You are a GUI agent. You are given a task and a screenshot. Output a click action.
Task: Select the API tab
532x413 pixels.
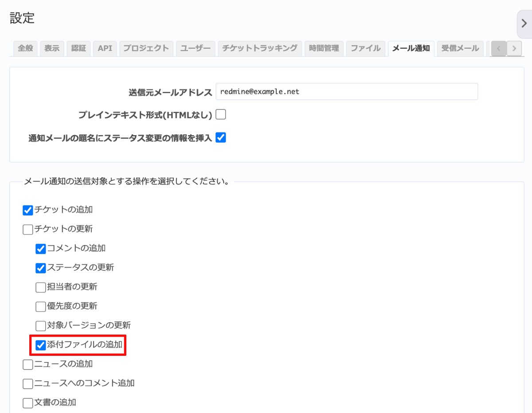(105, 48)
